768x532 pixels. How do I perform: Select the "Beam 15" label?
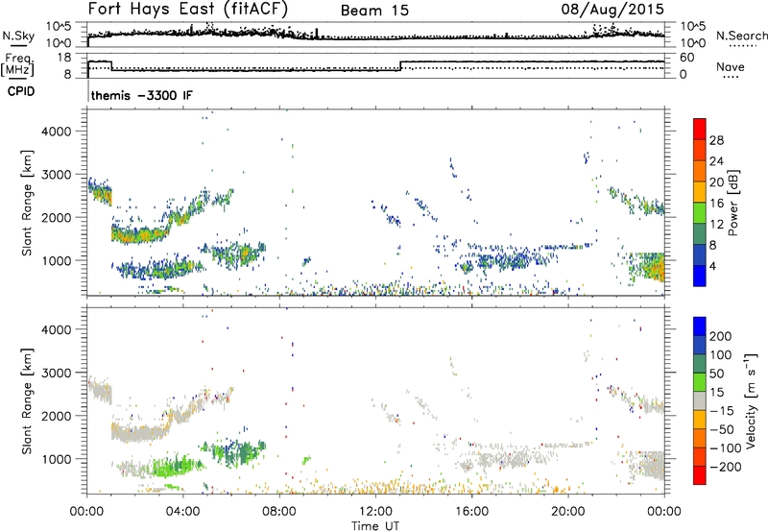[374, 11]
